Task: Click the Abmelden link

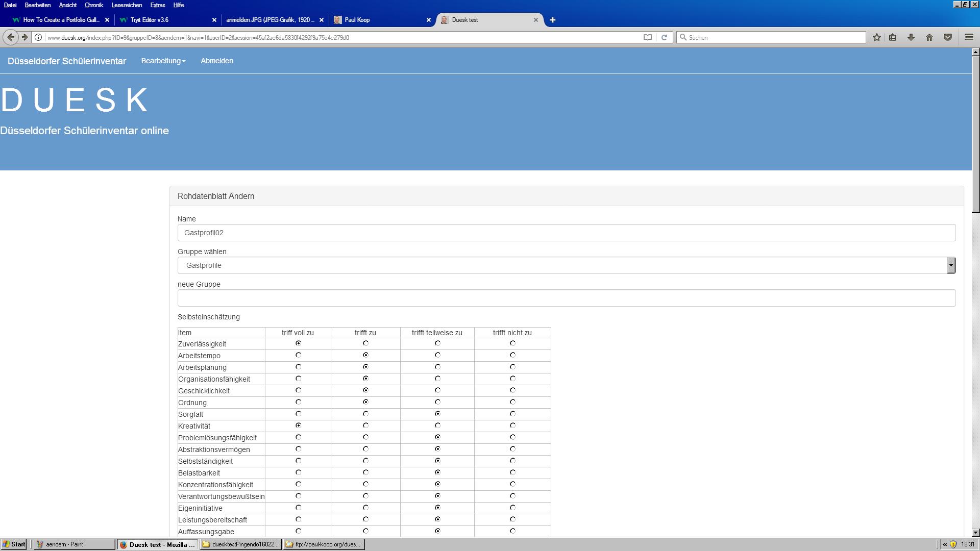Action: click(x=216, y=61)
